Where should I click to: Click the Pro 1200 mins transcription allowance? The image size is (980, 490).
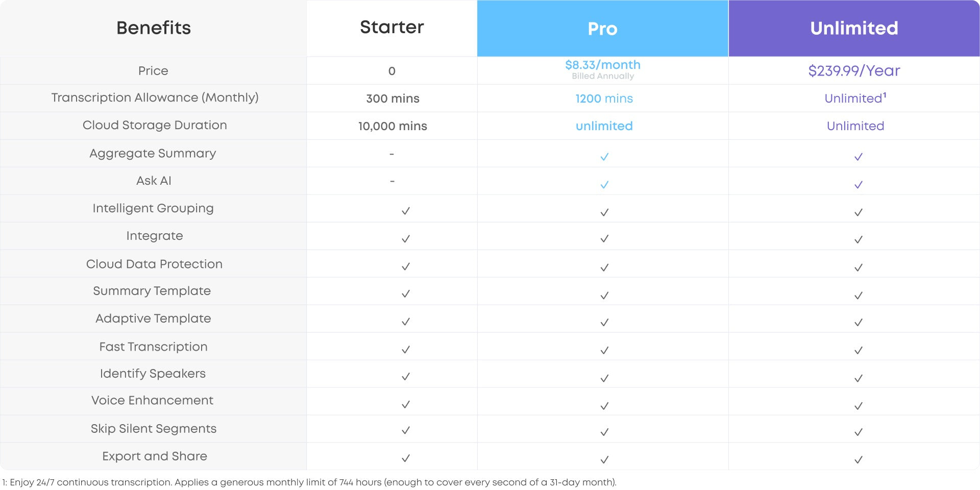click(x=604, y=99)
